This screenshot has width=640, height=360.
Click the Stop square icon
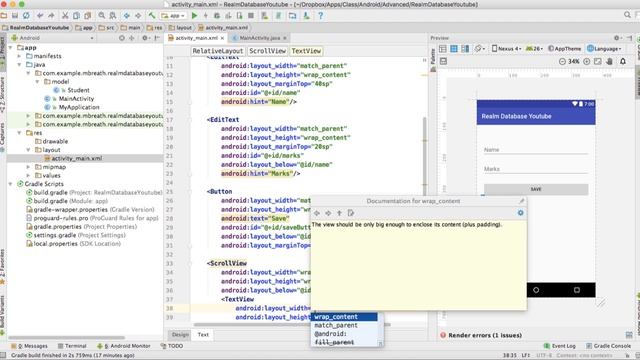(x=251, y=16)
